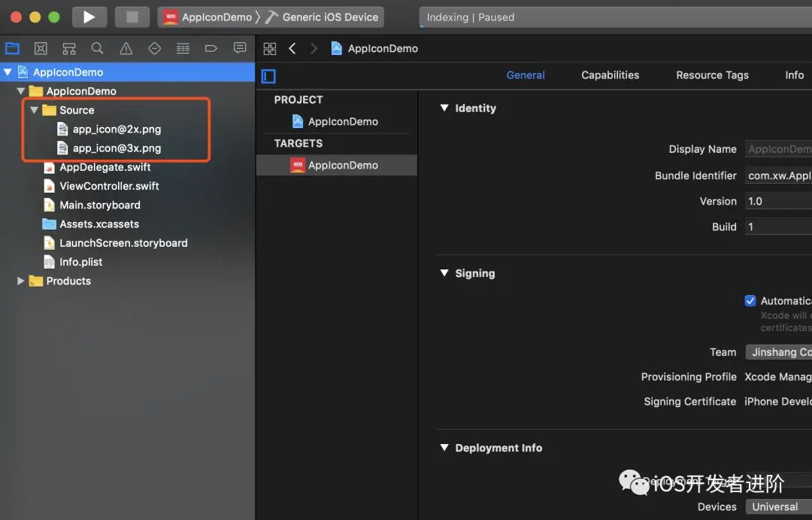Go back in editor history
The width and height of the screenshot is (812, 520).
point(292,49)
